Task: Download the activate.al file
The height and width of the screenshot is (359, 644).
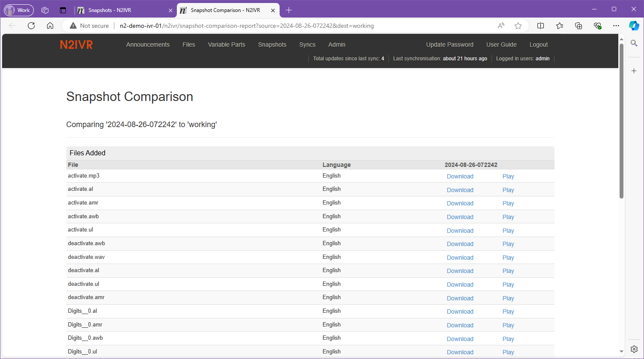Action: pos(460,190)
